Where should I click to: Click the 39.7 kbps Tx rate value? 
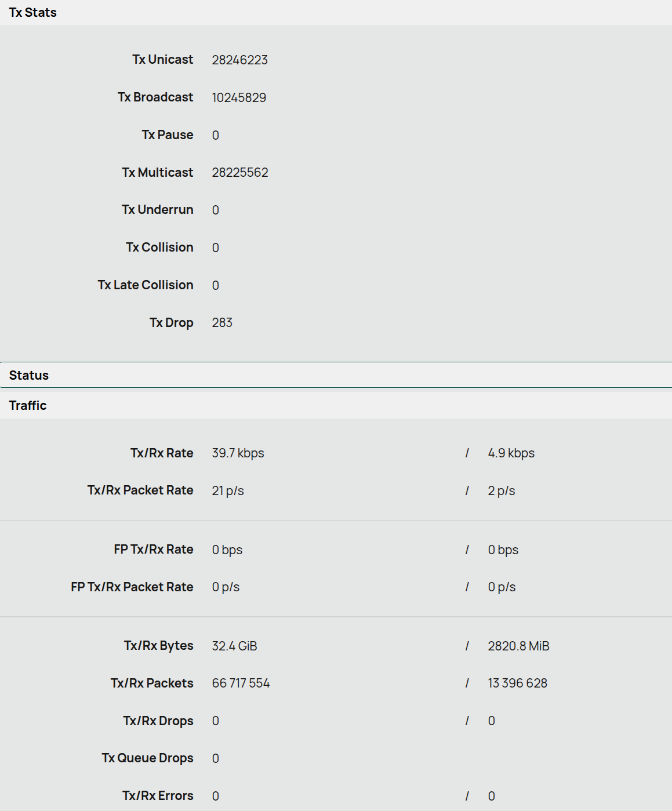[238, 453]
